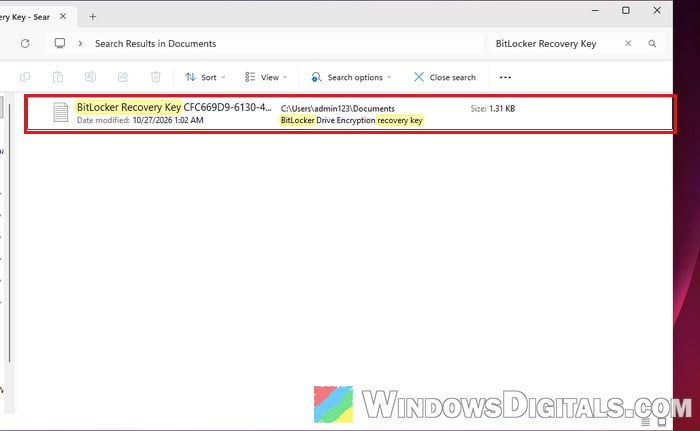Open the See more ellipsis menu
The height and width of the screenshot is (431, 700).
pyautogui.click(x=505, y=77)
